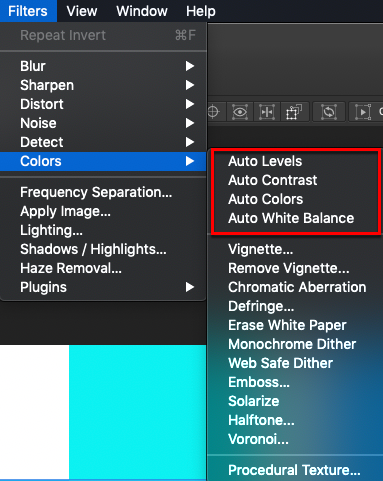Choose Erase White Paper filter
Viewport: 383px width, 481px height.
click(287, 325)
